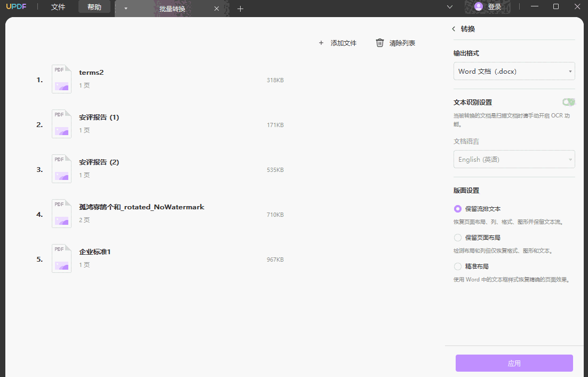The width and height of the screenshot is (588, 377).
Task: Click the plus icon to 添加文件
Action: click(321, 43)
